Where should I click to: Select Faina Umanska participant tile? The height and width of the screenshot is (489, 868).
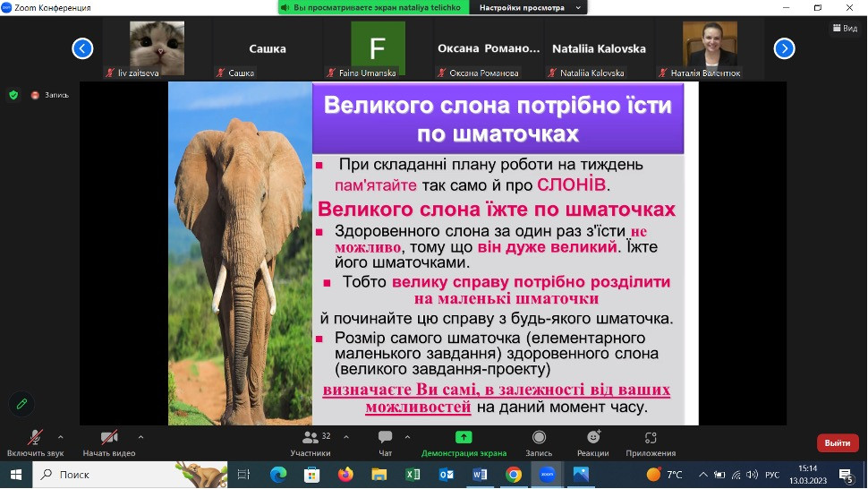click(379, 49)
